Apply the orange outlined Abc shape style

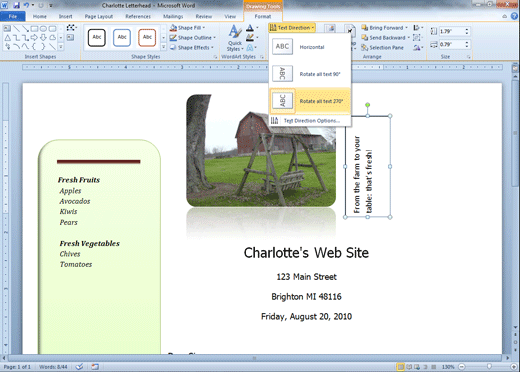pos(147,37)
